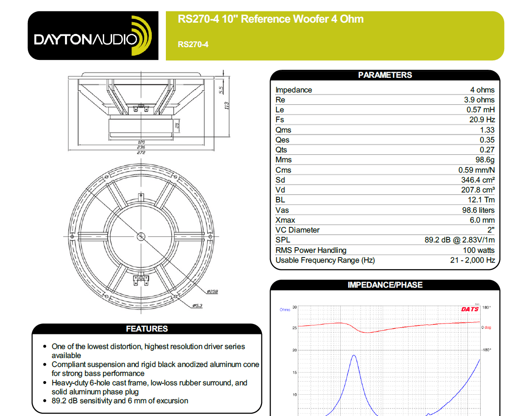
Task: Click the 'Qts' parameter label
Action: click(281, 150)
